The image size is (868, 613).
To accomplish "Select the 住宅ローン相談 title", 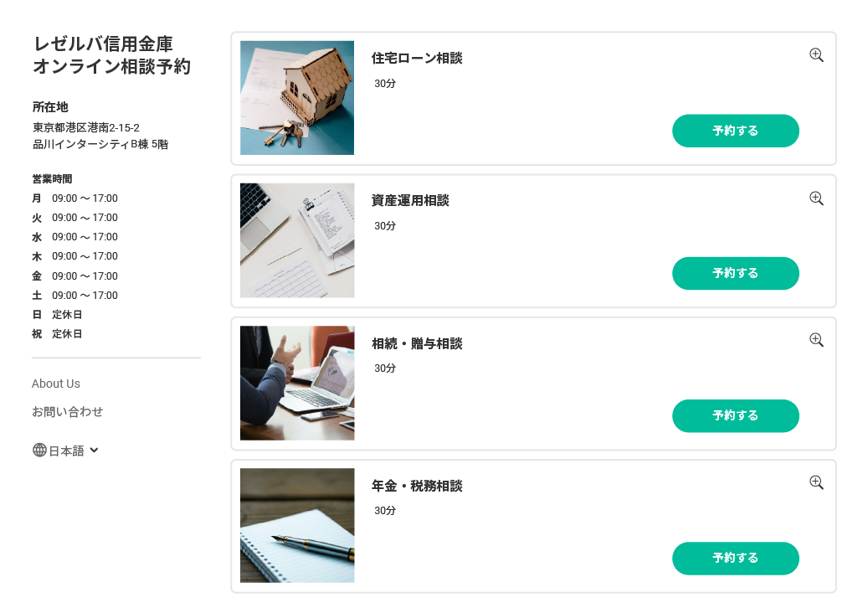I will pyautogui.click(x=417, y=58).
